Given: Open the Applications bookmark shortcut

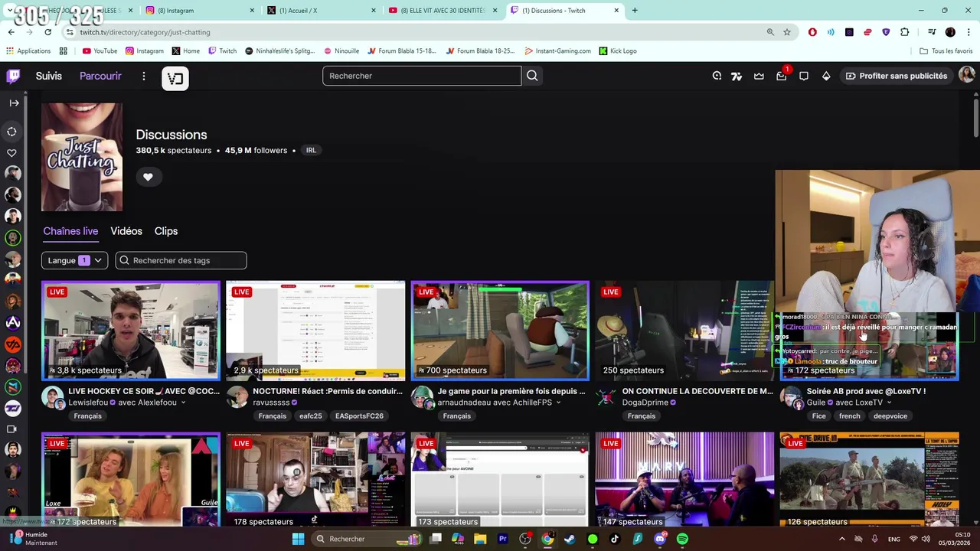Looking at the screenshot, I should 28,51.
